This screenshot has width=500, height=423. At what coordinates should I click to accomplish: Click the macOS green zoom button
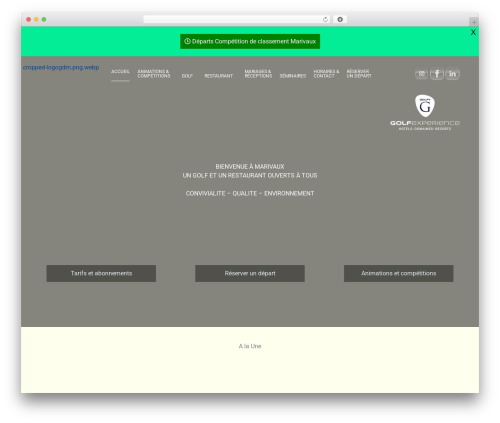click(44, 19)
